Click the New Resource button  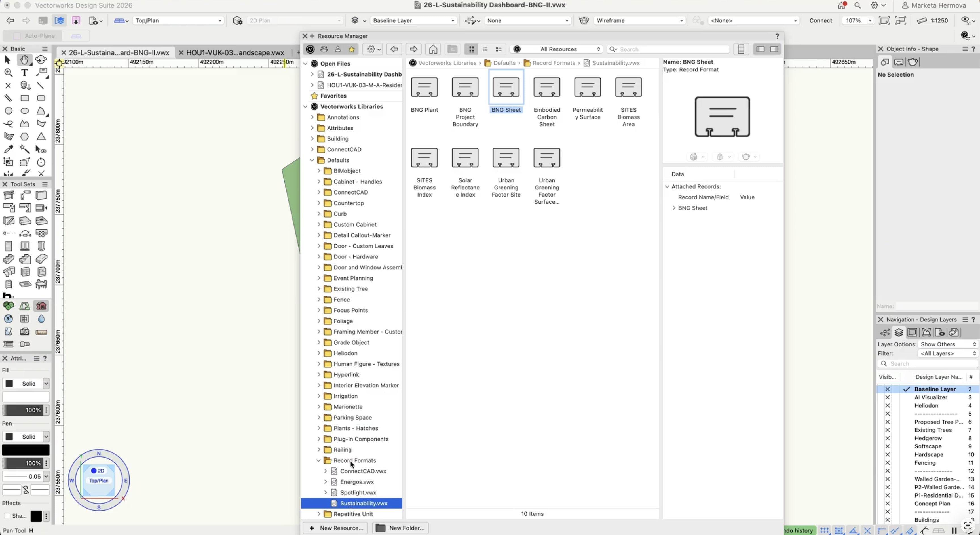[x=335, y=528]
